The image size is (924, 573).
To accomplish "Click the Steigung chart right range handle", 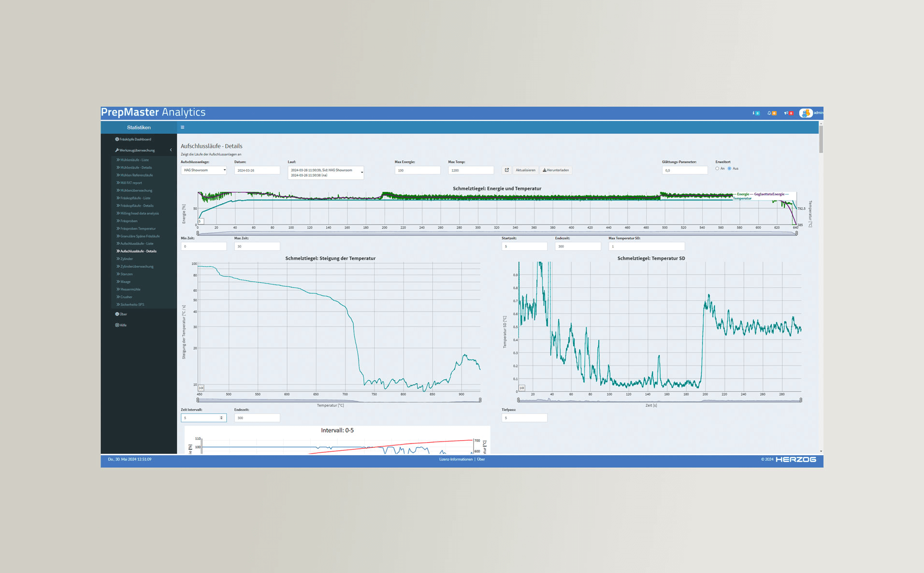I will tap(480, 400).
